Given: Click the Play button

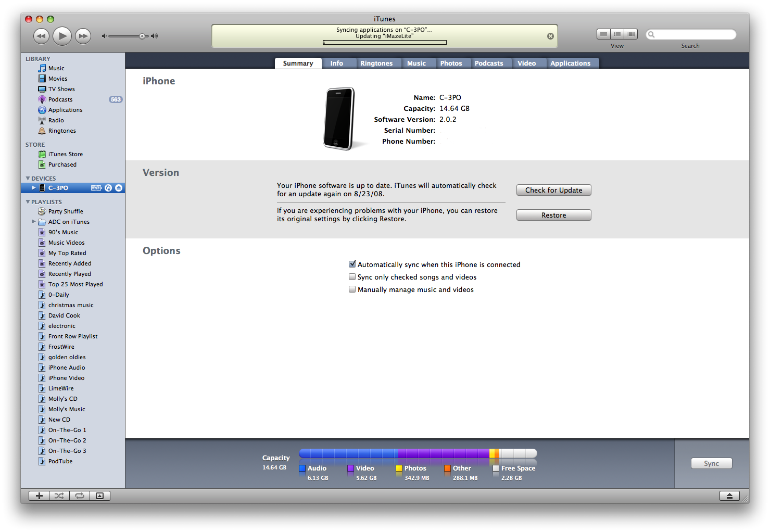Looking at the screenshot, I should tap(62, 36).
